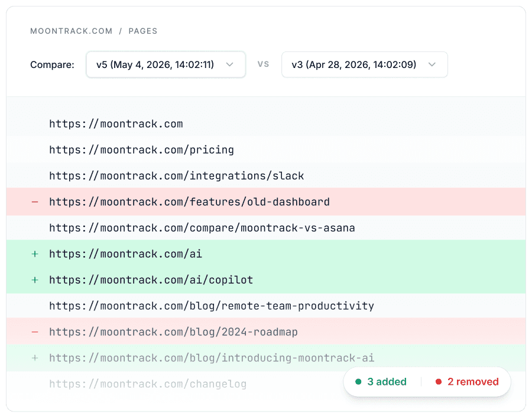Select the added ai/copilot URL
This screenshot has width=532, height=418.
click(151, 280)
